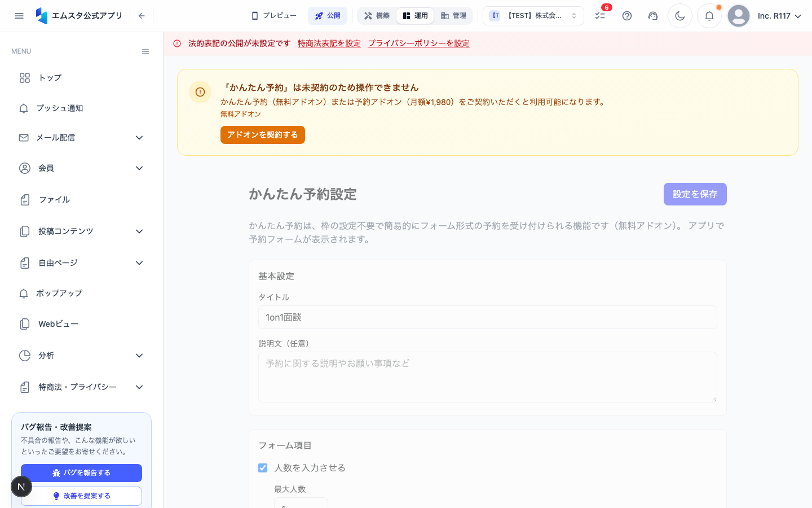812x508 pixels.
Task: Open Webビュー in the sidebar
Action: [x=81, y=324]
